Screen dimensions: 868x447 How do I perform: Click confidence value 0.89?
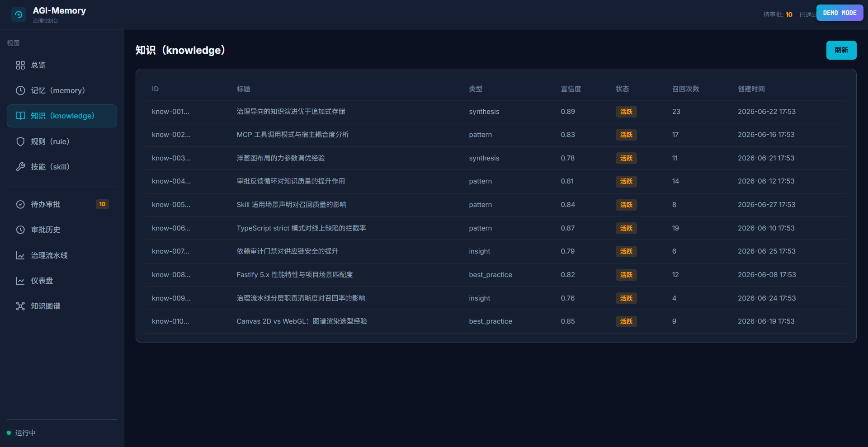click(x=568, y=112)
